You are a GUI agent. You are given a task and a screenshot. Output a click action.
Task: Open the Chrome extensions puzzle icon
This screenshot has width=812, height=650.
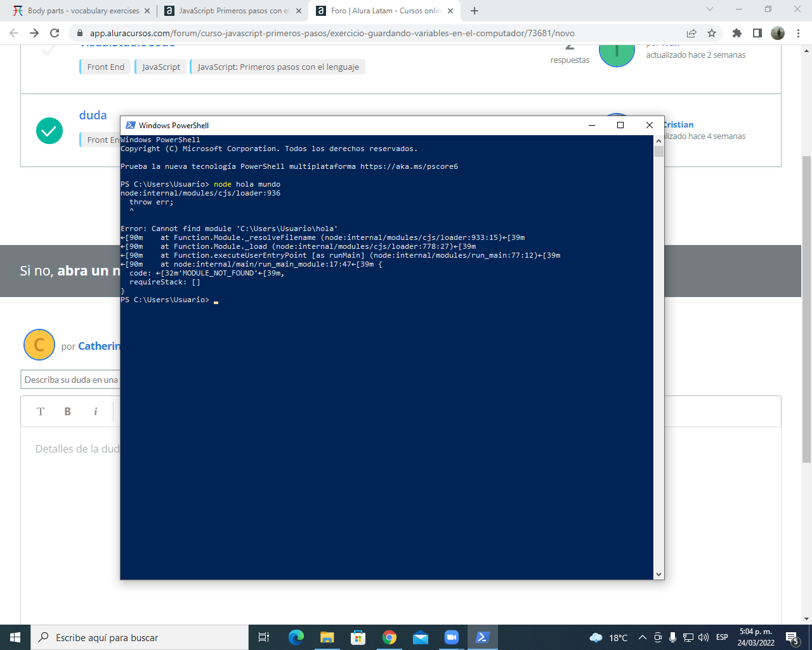(737, 33)
